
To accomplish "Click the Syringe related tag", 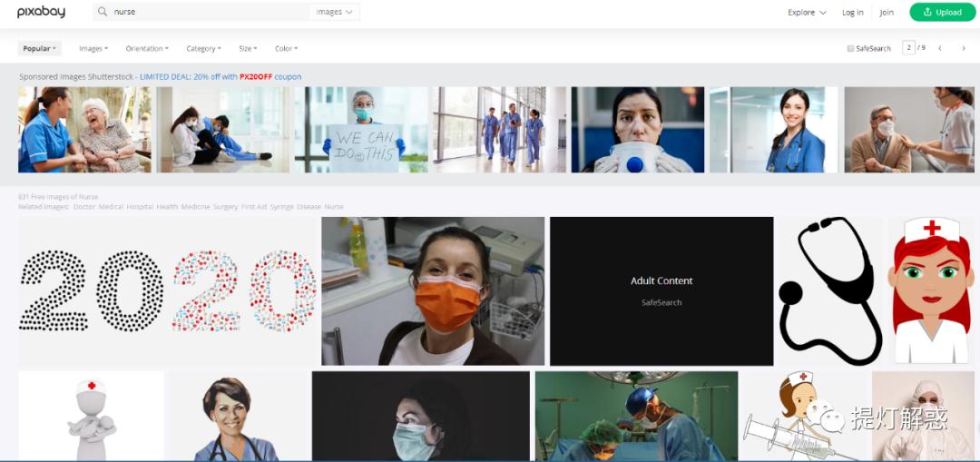I will point(282,207).
